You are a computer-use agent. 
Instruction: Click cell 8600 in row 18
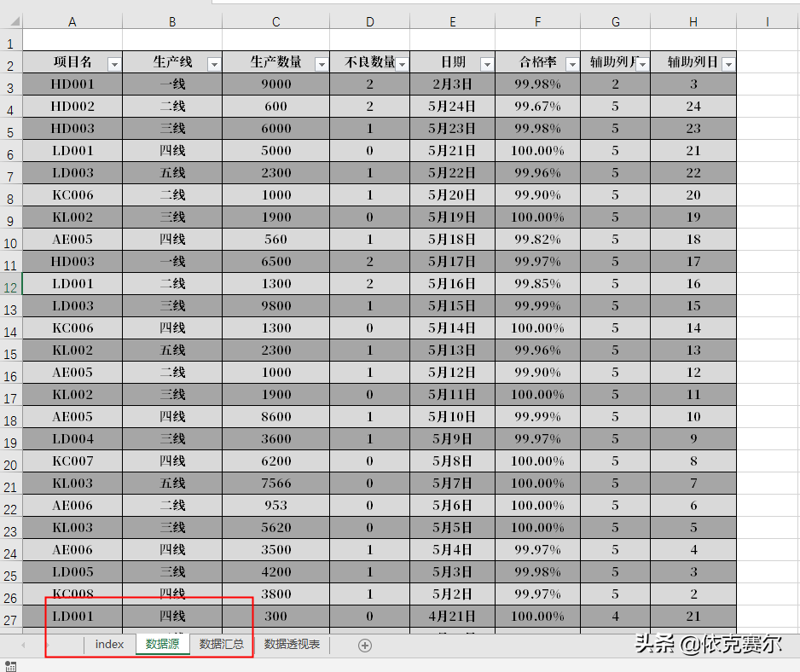pos(276,417)
